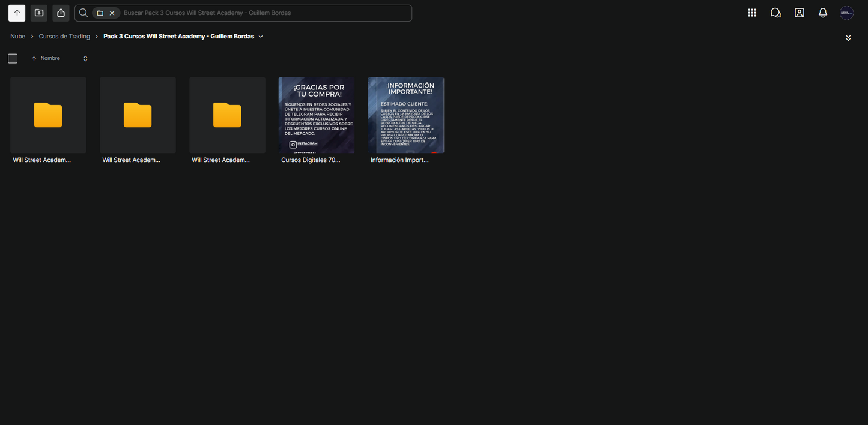Click the magnifier search icon

[83, 13]
